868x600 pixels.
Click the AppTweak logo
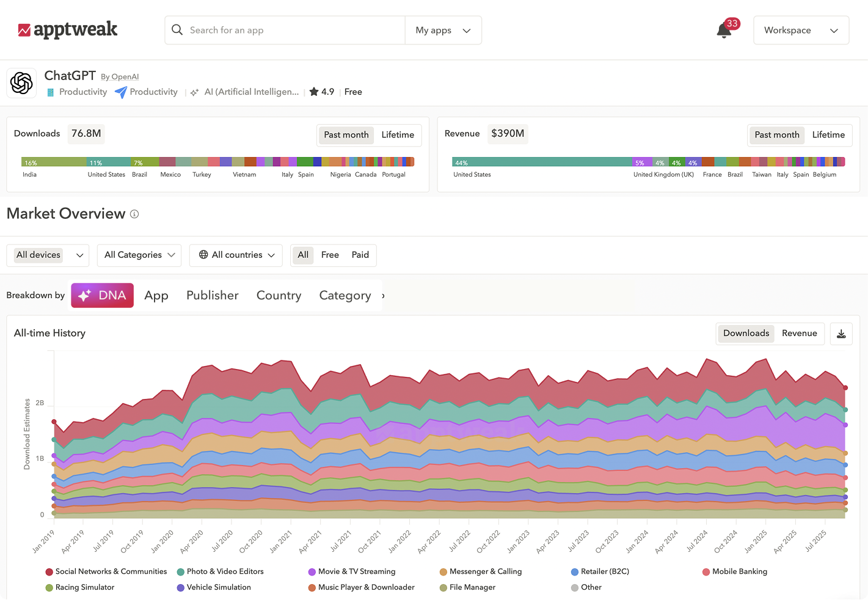68,29
